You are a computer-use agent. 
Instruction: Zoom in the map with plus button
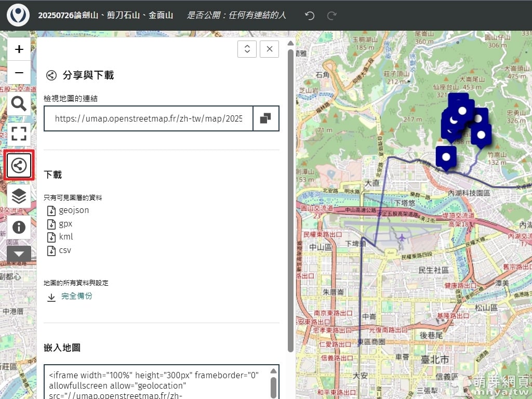[19, 49]
